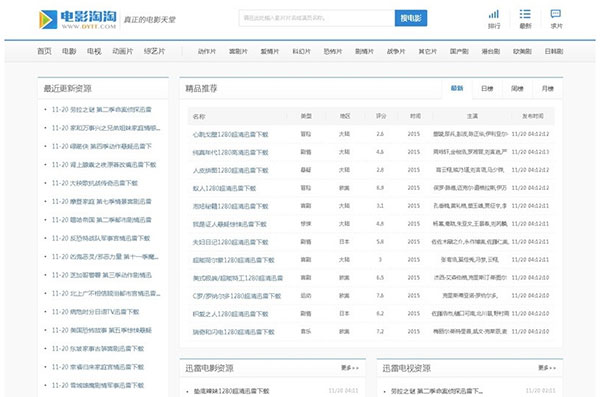Select the 欧美剧 category link
The height and width of the screenshot is (397, 600).
(x=522, y=51)
